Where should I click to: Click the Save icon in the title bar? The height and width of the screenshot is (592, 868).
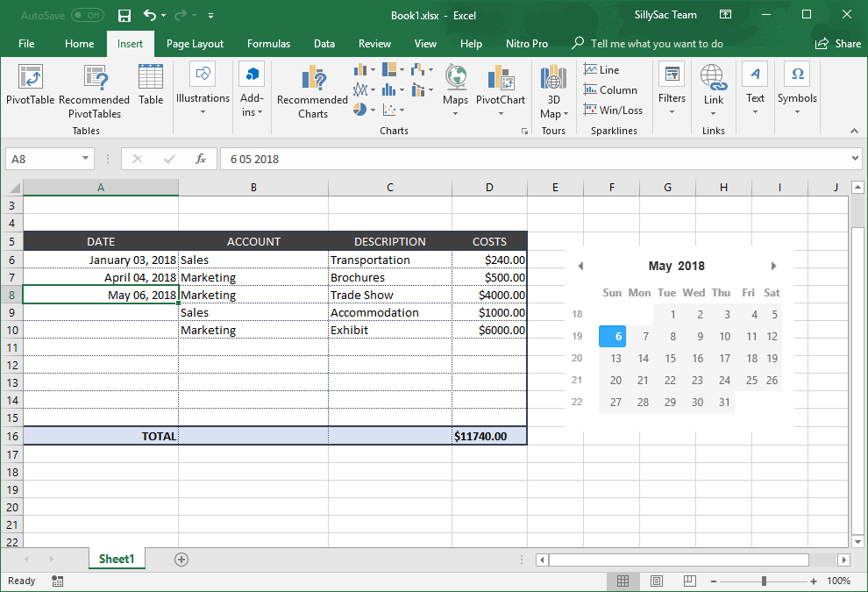point(125,16)
